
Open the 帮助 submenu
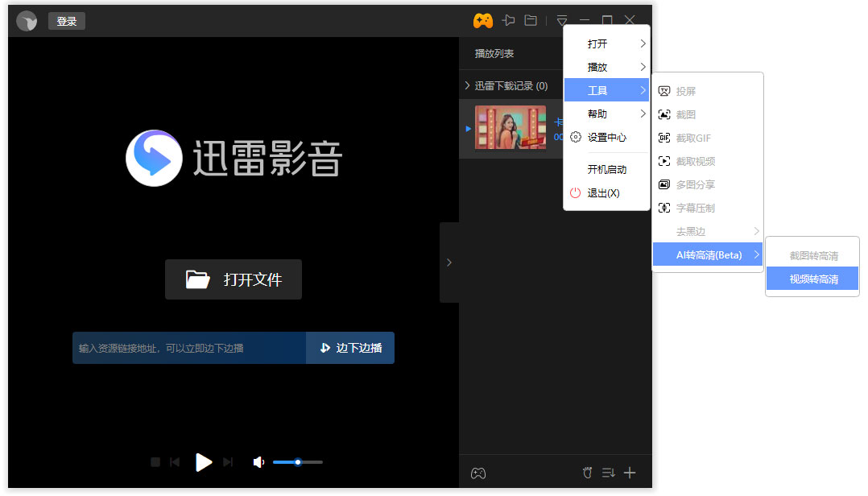tap(607, 114)
